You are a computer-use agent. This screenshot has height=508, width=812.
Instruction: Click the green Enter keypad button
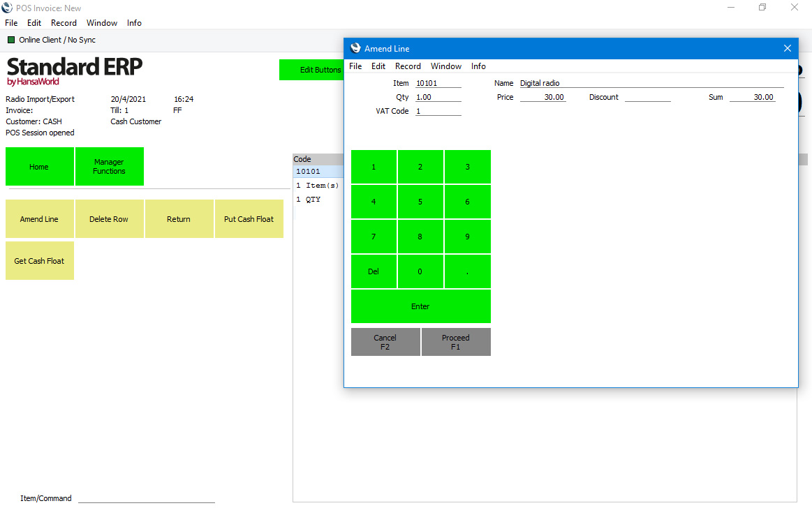[420, 306]
